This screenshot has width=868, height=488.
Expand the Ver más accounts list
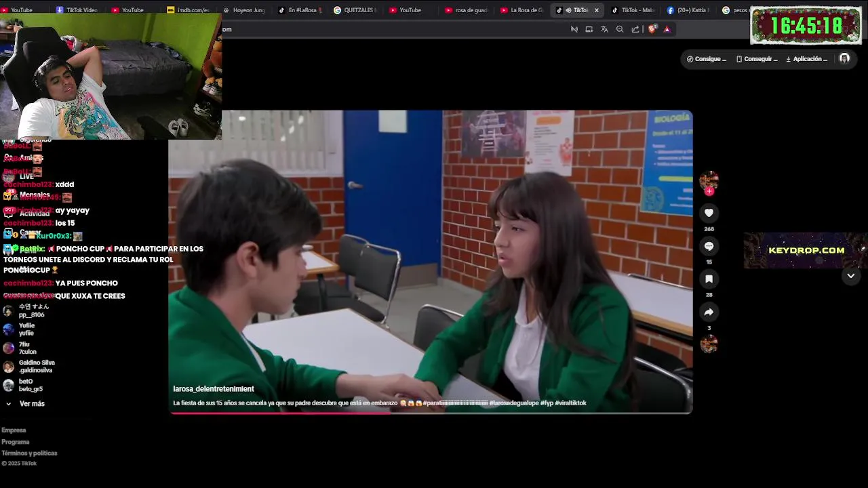click(25, 404)
